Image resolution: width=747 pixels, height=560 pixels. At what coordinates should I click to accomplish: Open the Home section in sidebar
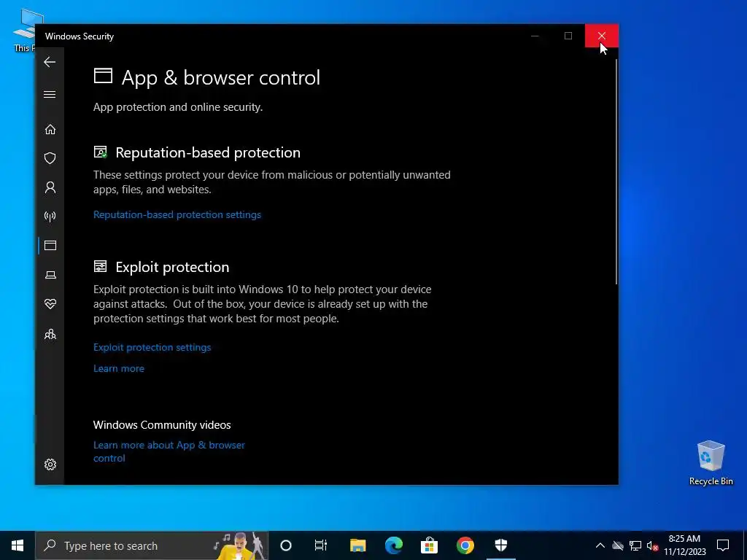point(50,130)
